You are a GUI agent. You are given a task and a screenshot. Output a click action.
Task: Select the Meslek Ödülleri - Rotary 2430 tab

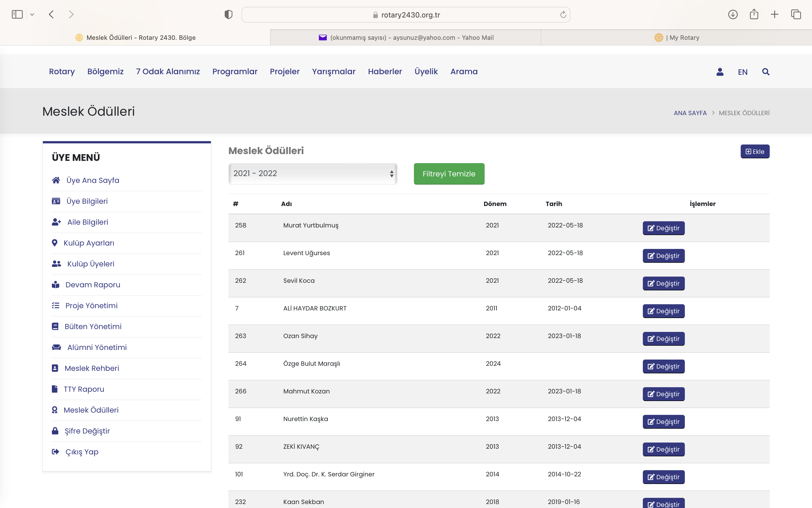(x=135, y=38)
